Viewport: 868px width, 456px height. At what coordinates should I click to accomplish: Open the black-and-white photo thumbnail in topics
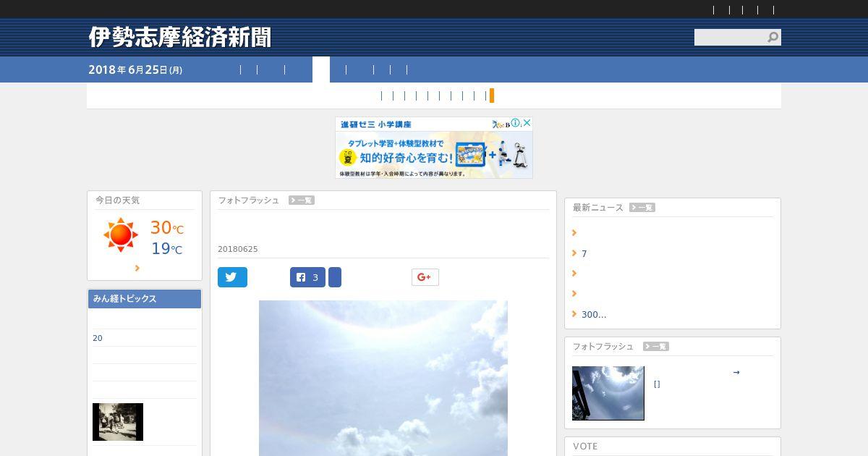[118, 422]
